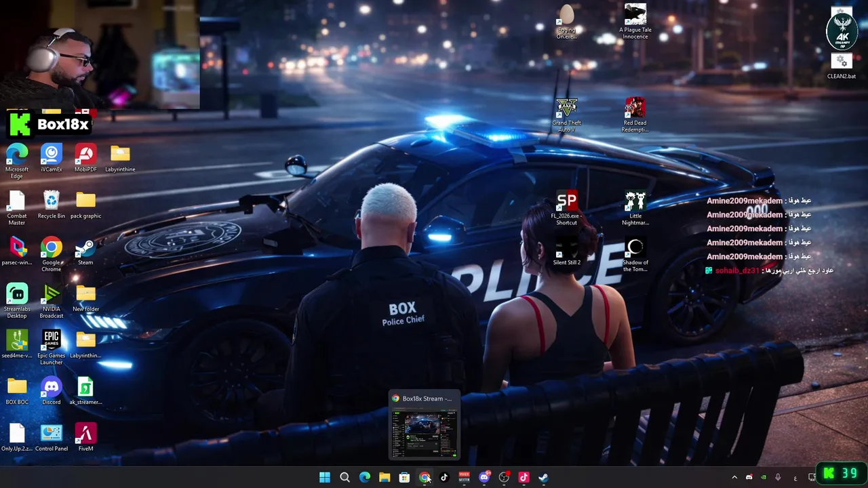This screenshot has height=488, width=868.
Task: Launch the Red Dead Redemption shortcut
Action: pyautogui.click(x=635, y=115)
